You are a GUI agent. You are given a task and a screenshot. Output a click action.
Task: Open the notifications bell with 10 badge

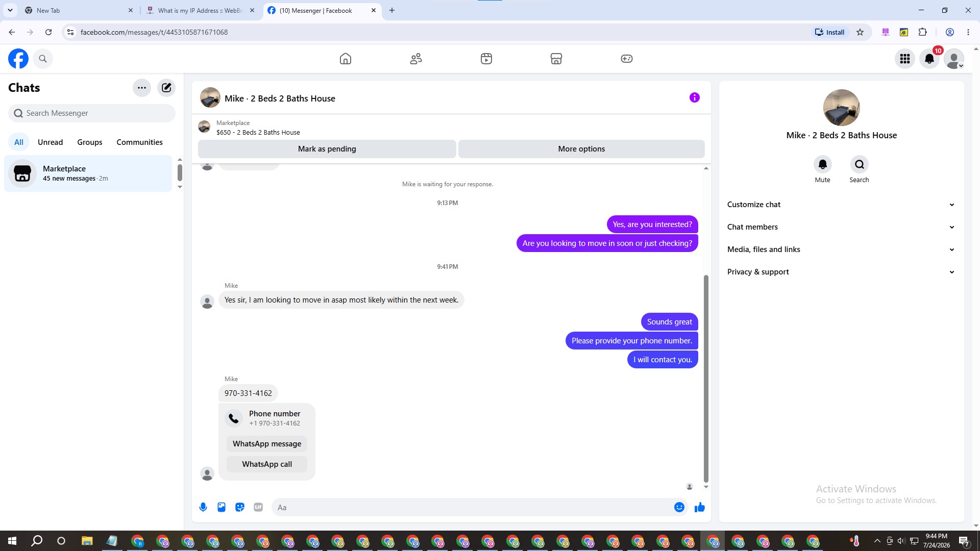coord(929,59)
